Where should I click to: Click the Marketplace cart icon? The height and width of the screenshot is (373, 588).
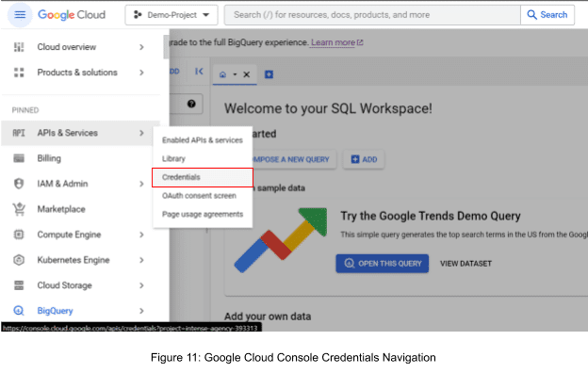(19, 209)
